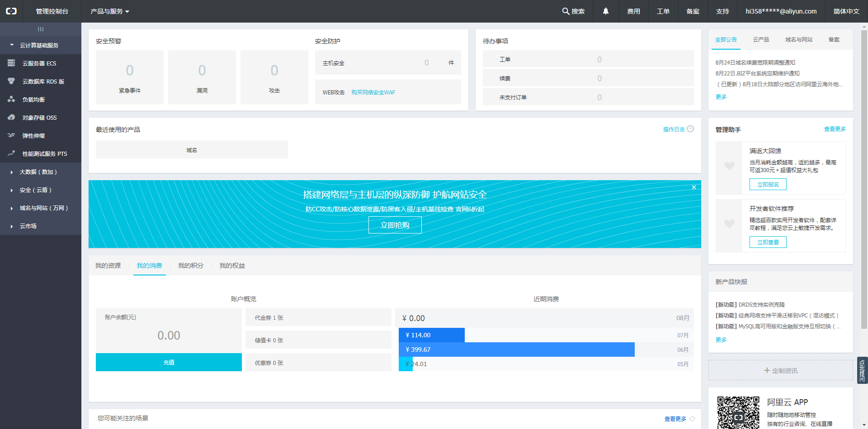Open the 产品与服务 dropdown menu
The width and height of the screenshot is (868, 429).
(x=110, y=11)
